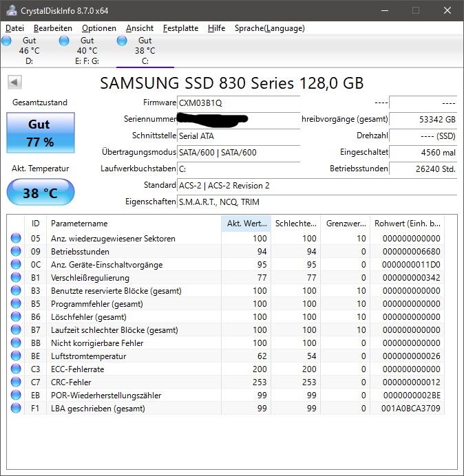Click the Grenzwer... column header
464x476 pixels.
pos(346,224)
